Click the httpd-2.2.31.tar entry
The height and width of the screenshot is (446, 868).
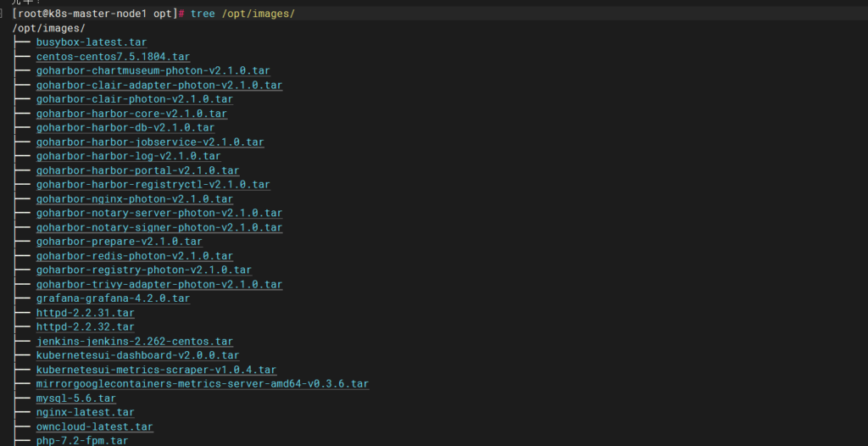tap(85, 313)
